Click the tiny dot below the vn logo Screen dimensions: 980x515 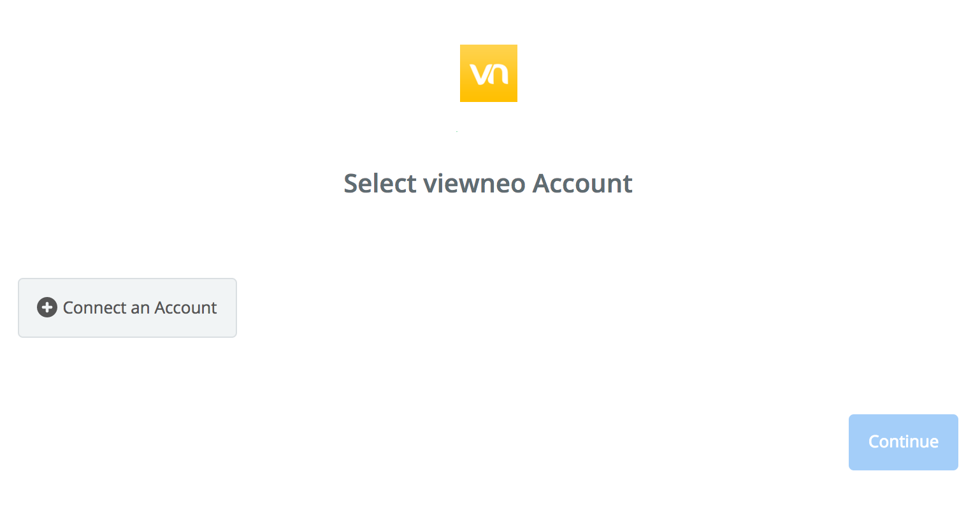tap(458, 131)
